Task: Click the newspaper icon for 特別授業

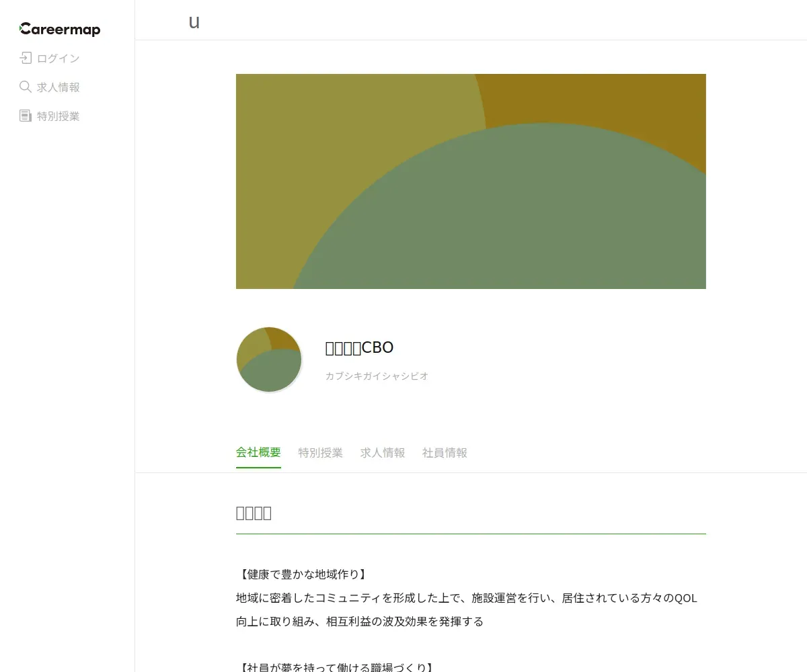Action: pos(26,116)
